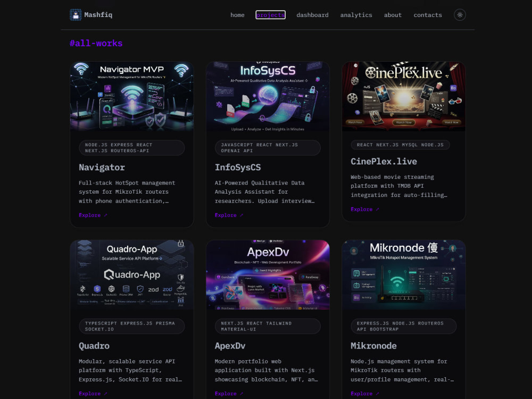
Task: Click Mikronode Node.js management description
Action: point(402,370)
